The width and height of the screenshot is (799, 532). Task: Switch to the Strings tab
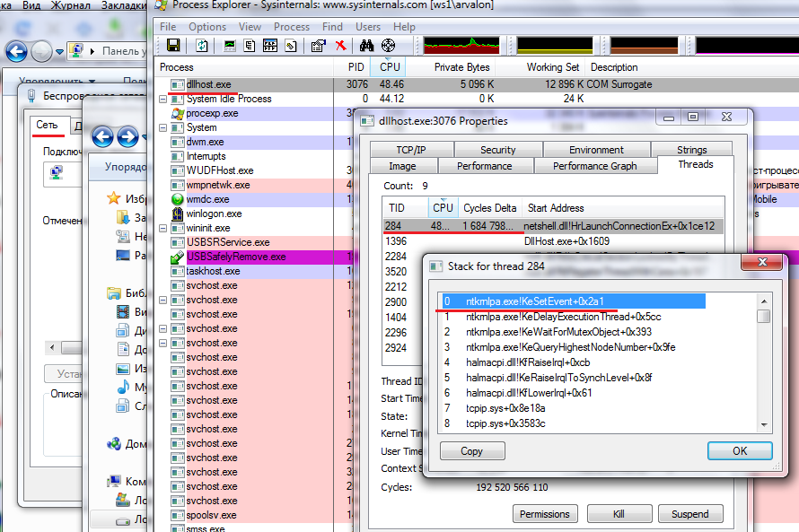pyautogui.click(x=691, y=150)
